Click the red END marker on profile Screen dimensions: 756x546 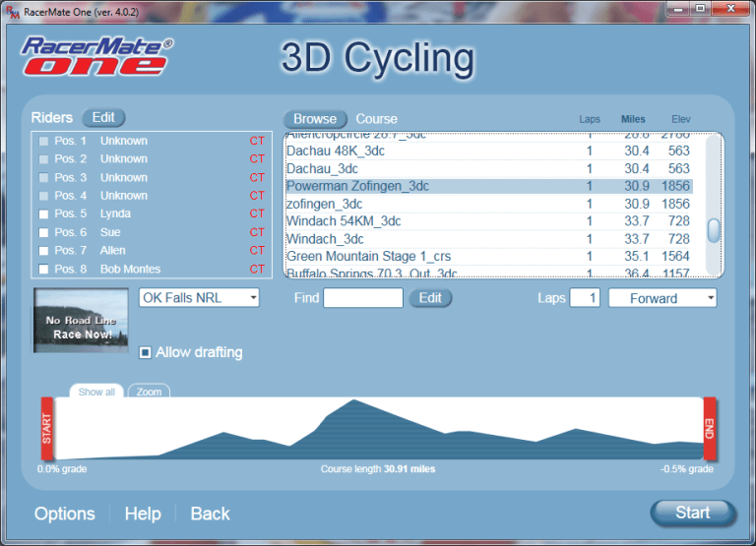(709, 428)
